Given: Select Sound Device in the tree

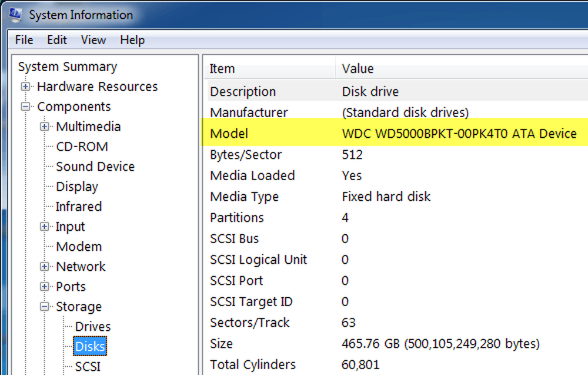Looking at the screenshot, I should [95, 166].
